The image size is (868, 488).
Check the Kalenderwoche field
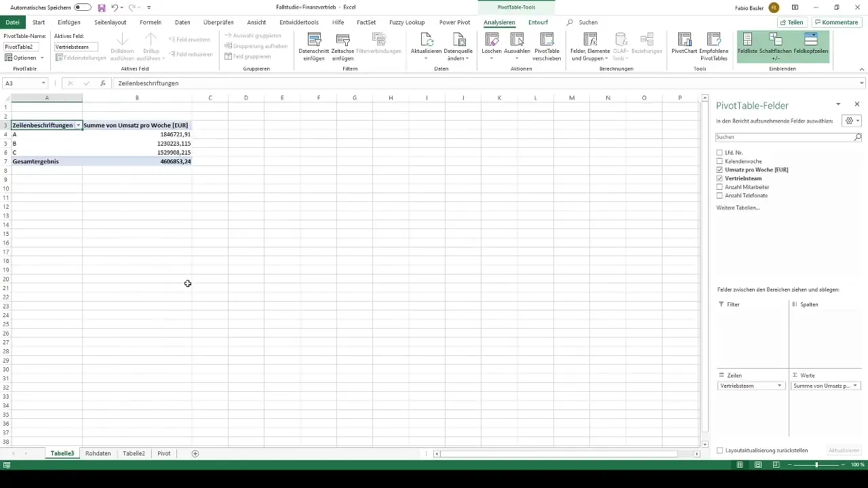719,161
